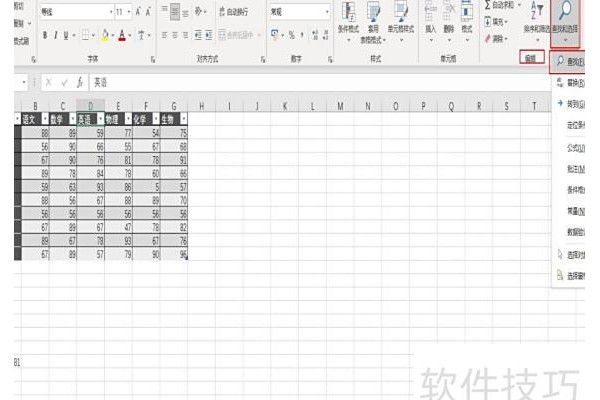Select column M header

(340, 106)
